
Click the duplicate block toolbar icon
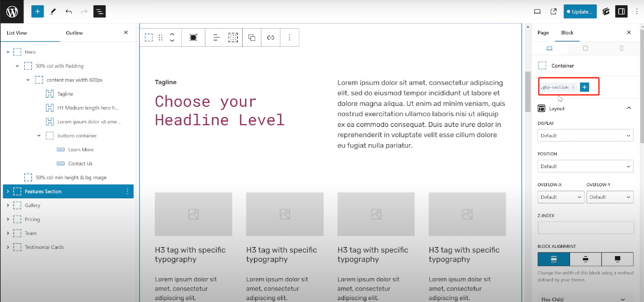[252, 37]
